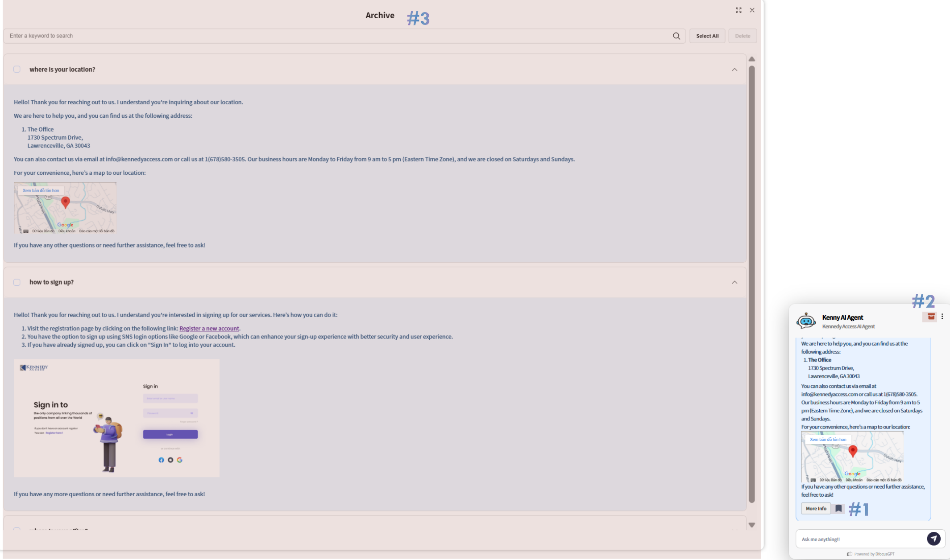
Task: Collapse the 'where is your location?' entry
Action: [734, 70]
